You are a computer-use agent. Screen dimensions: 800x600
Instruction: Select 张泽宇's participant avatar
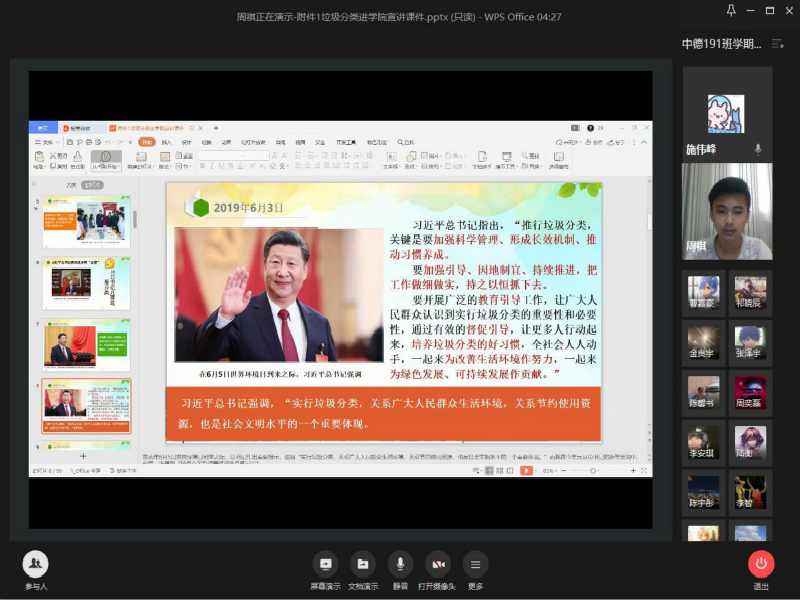point(750,342)
